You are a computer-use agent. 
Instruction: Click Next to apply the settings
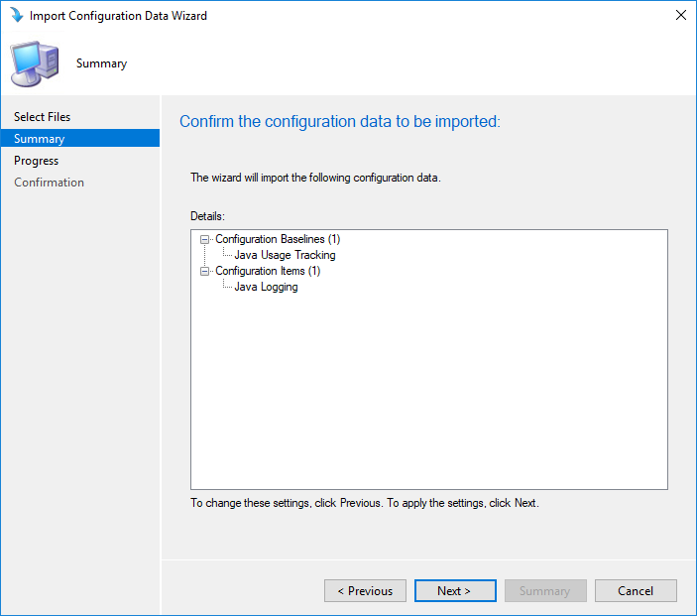coord(455,590)
